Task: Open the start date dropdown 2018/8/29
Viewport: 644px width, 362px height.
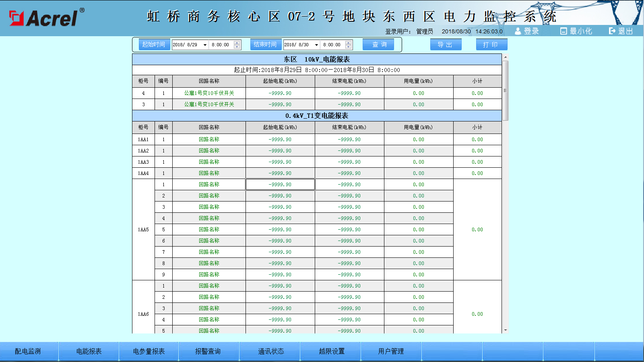Action: coord(205,45)
